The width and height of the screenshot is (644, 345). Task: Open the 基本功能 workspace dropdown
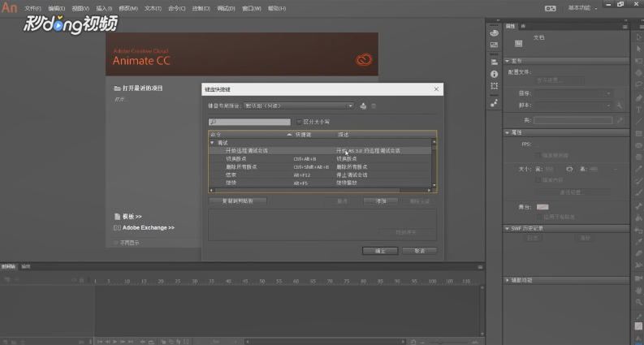(x=582, y=8)
